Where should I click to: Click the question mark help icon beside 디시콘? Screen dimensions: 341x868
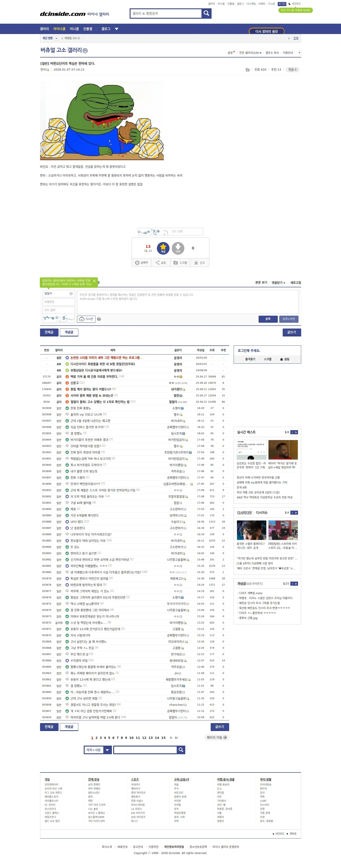(x=99, y=319)
